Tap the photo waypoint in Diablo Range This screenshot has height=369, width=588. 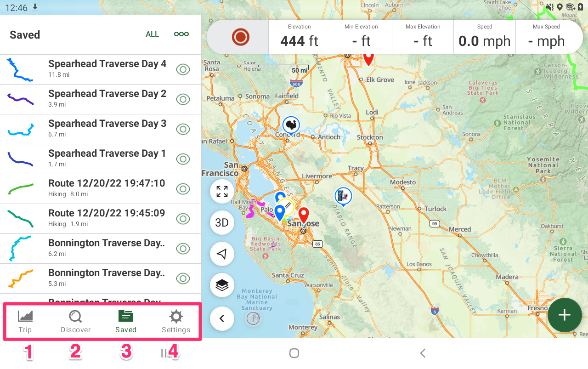[343, 197]
